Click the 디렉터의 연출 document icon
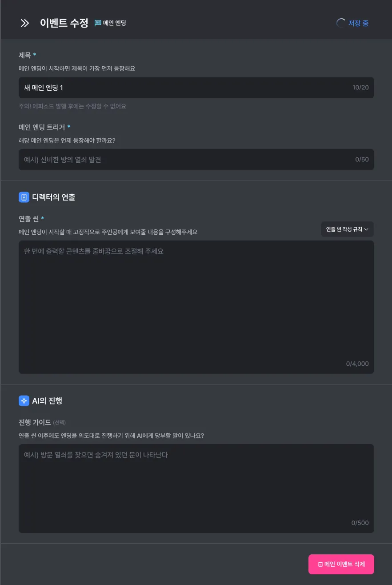The width and height of the screenshot is (392, 585). click(x=24, y=197)
